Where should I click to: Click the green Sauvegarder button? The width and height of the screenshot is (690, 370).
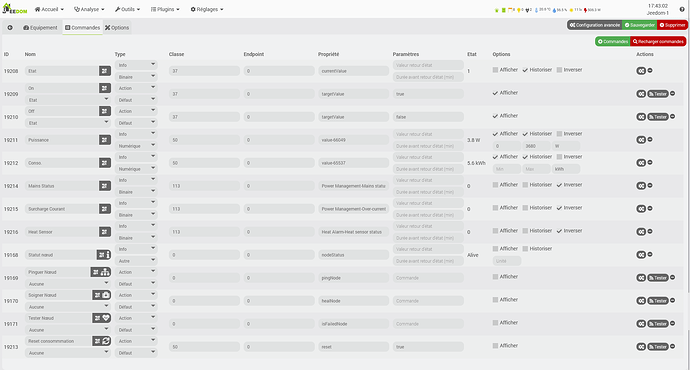640,25
